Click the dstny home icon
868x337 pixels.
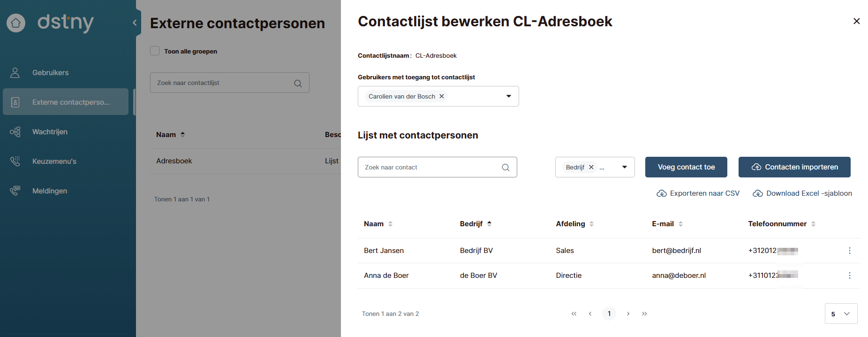pos(16,23)
